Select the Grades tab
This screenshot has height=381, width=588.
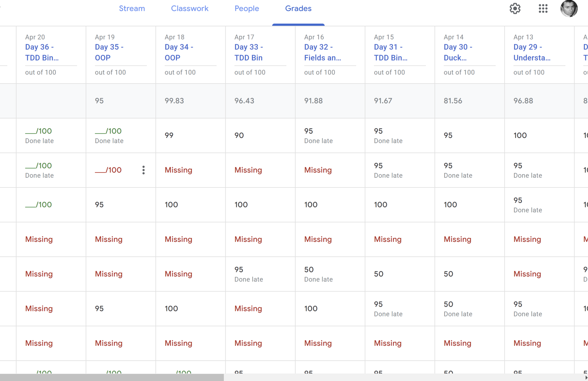(x=298, y=8)
